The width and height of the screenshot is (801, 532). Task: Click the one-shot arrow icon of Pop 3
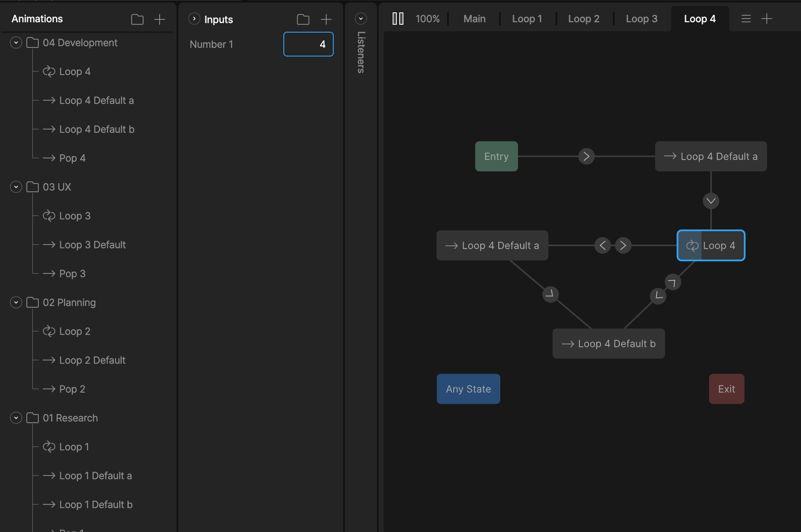[x=49, y=273]
